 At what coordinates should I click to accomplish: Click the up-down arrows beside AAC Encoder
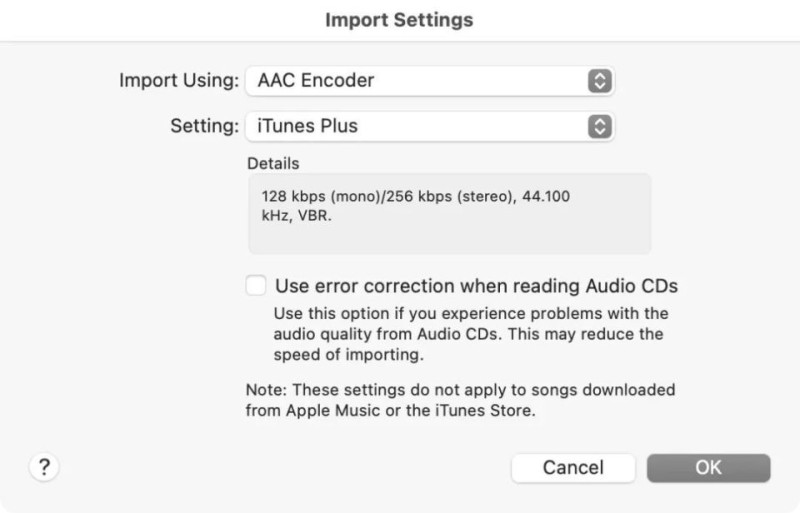tap(599, 81)
